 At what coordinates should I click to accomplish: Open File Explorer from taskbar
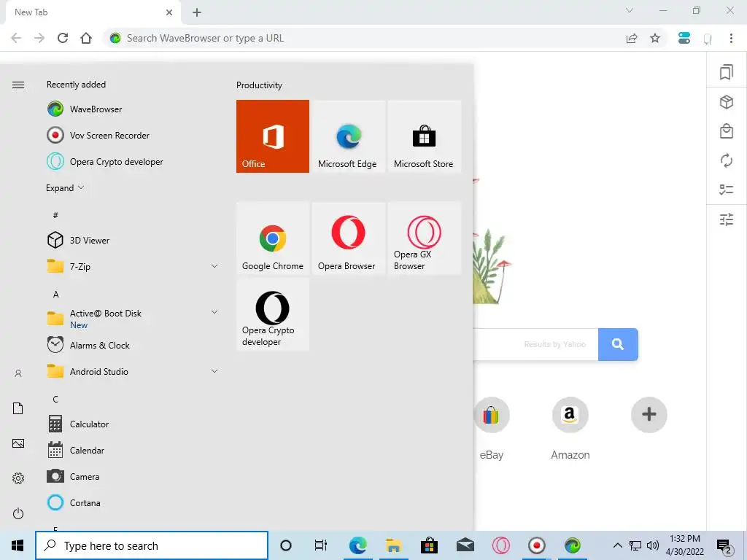click(393, 545)
